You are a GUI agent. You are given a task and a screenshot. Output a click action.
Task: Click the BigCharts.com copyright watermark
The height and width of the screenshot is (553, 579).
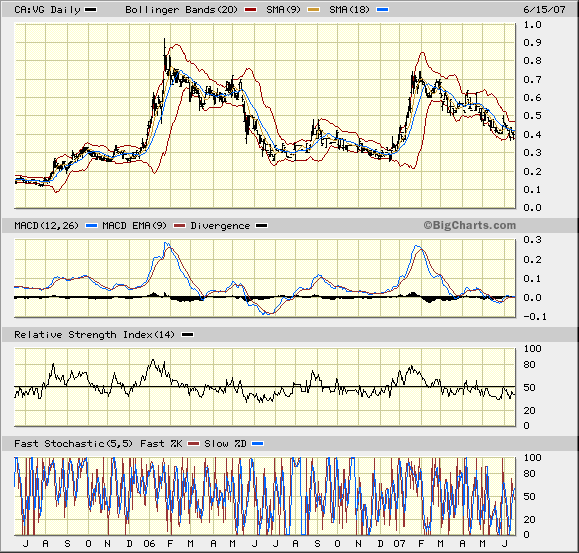pyautogui.click(x=469, y=225)
